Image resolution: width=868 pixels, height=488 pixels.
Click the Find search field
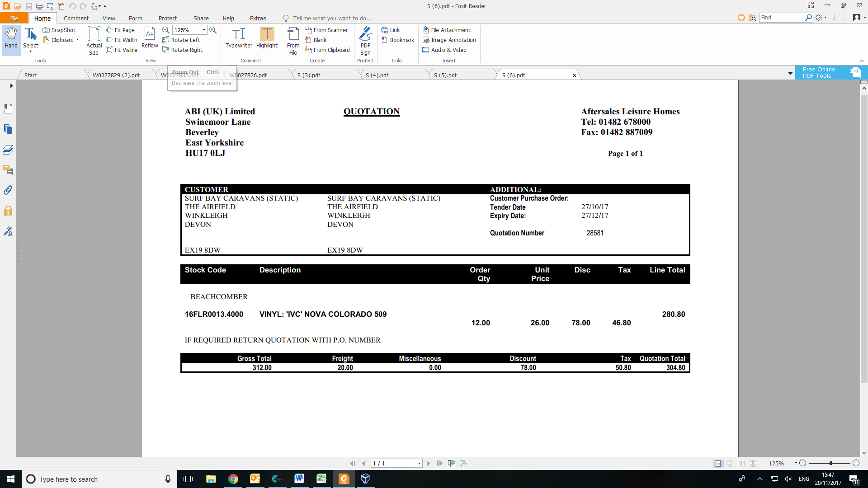[x=781, y=17]
